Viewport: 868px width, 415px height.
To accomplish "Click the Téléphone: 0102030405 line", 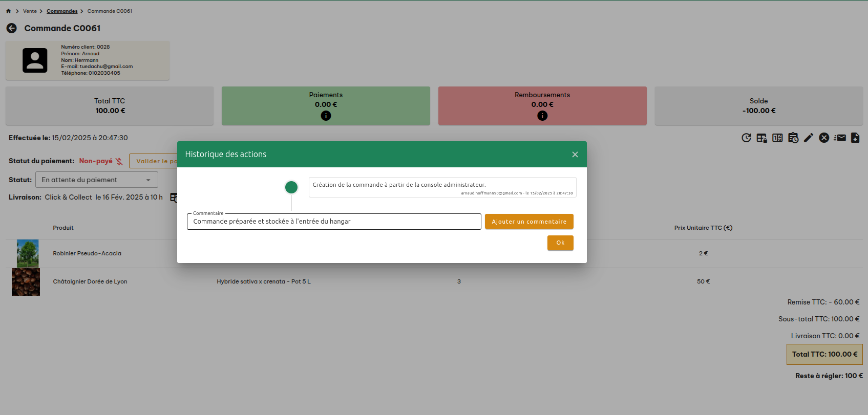I will (x=91, y=73).
